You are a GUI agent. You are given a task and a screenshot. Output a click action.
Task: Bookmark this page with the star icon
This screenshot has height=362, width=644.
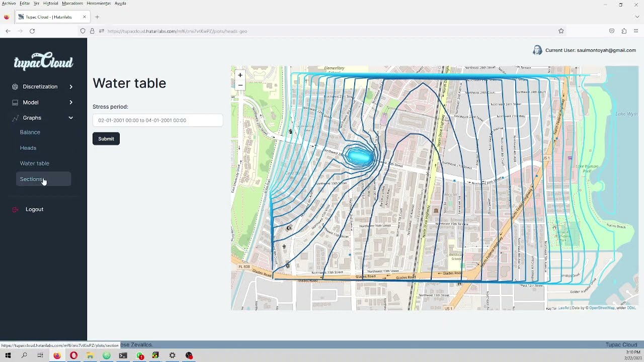[x=561, y=31]
